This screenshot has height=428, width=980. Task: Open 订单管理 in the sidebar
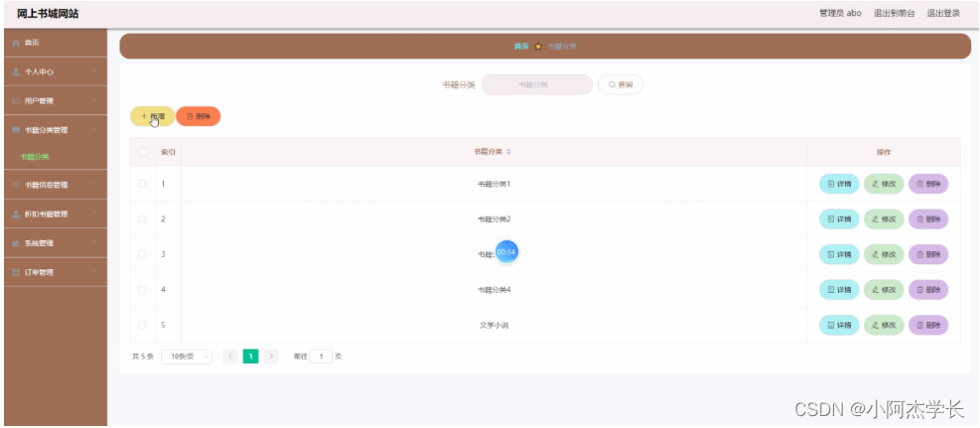point(54,272)
